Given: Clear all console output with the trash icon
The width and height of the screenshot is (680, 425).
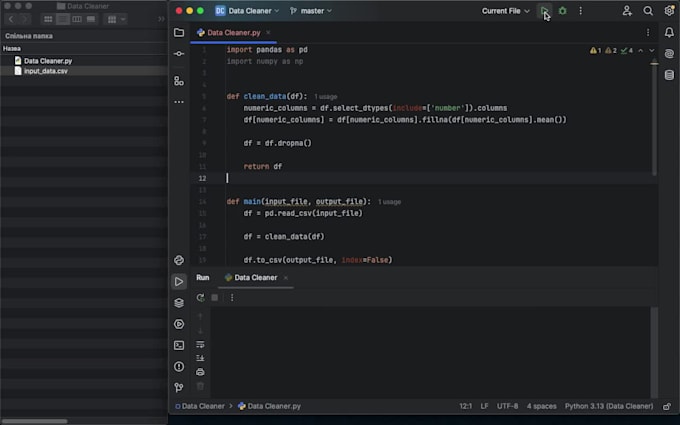Looking at the screenshot, I should (x=200, y=386).
